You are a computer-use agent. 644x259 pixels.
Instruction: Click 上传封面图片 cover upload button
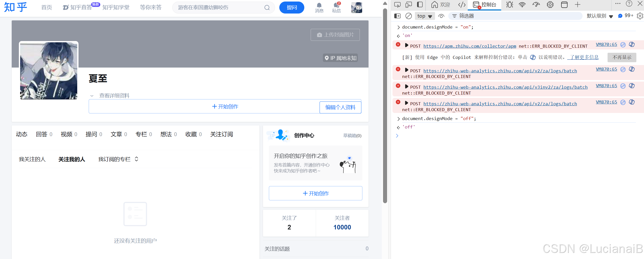(335, 35)
